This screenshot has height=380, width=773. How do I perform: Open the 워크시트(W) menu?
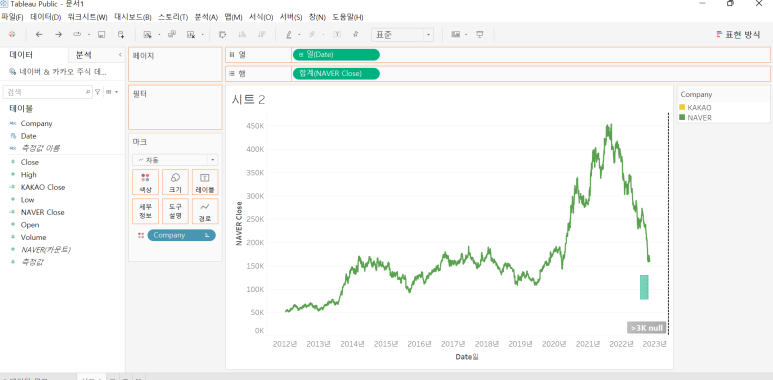tap(87, 17)
